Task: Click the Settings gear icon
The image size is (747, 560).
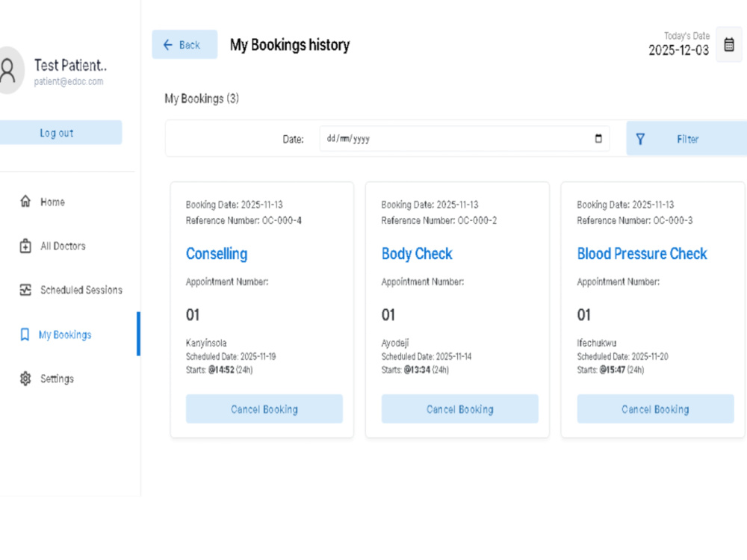Action: (25, 379)
